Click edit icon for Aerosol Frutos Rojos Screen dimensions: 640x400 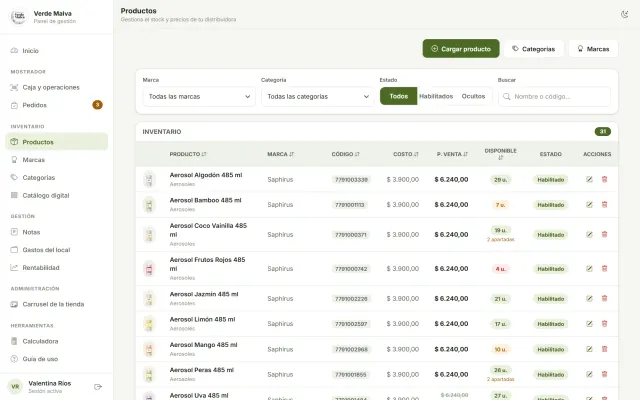click(589, 269)
